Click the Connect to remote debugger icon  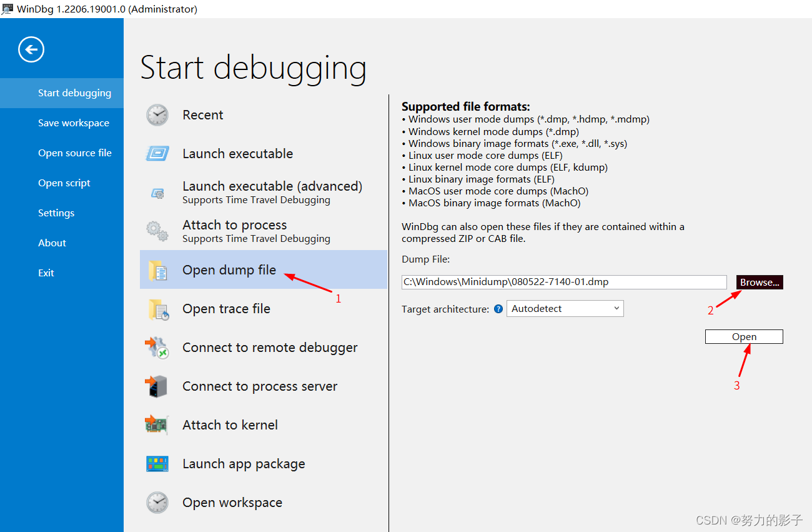click(157, 348)
